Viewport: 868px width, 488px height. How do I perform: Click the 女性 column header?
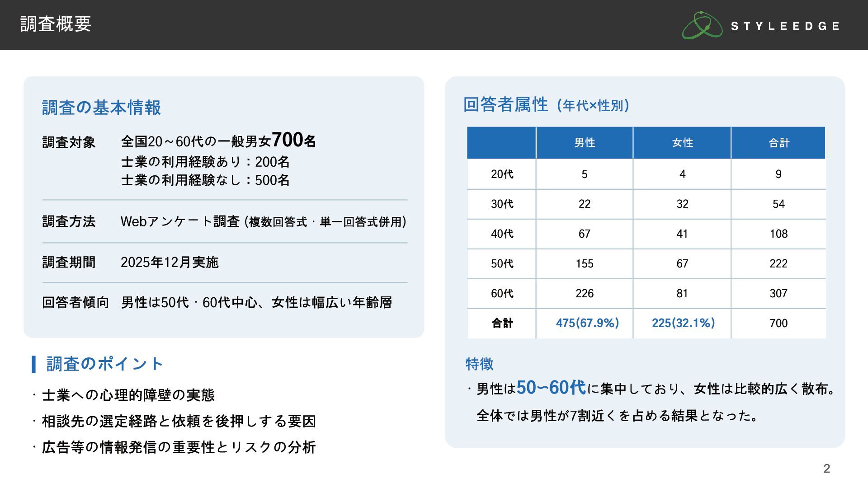click(x=682, y=143)
